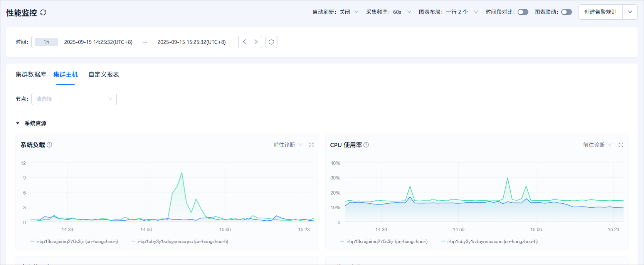644x265 pixels.
Task: Click help icon next to 系统负载
Action: point(49,145)
